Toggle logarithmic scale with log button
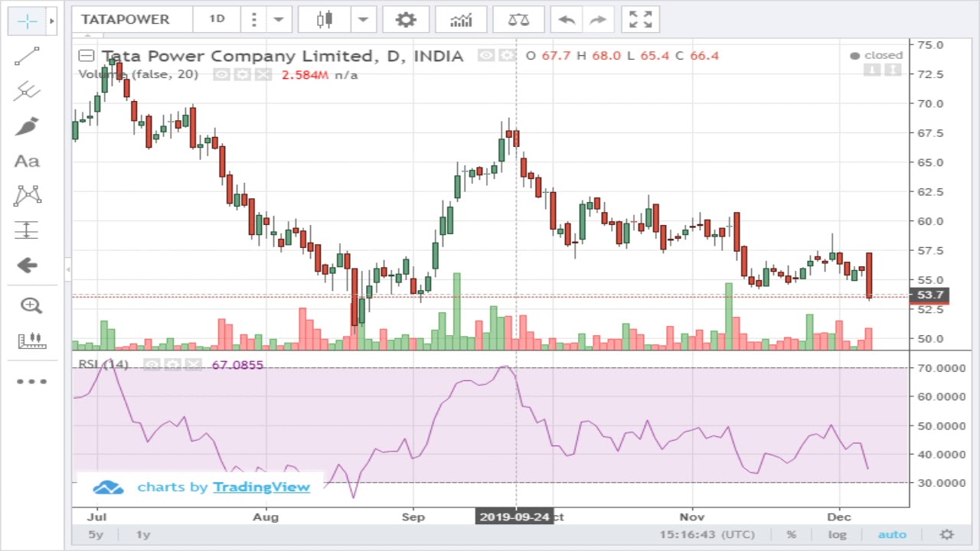 point(837,535)
